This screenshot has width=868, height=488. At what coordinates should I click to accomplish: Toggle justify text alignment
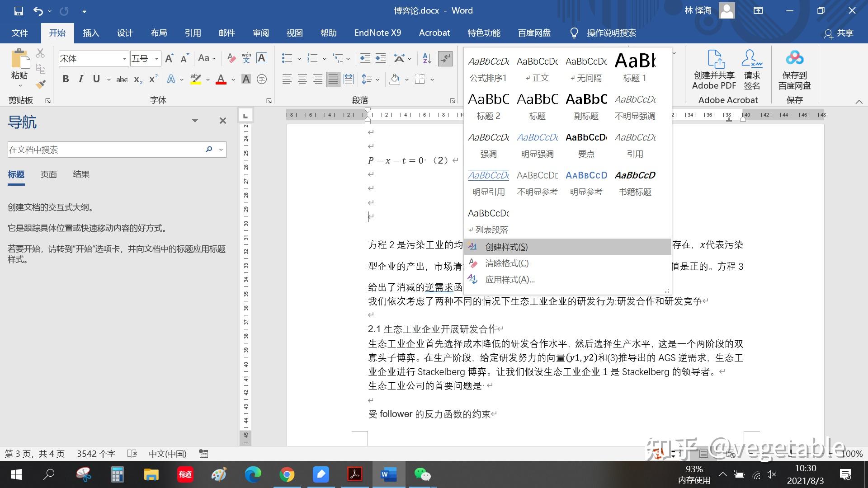click(x=333, y=80)
